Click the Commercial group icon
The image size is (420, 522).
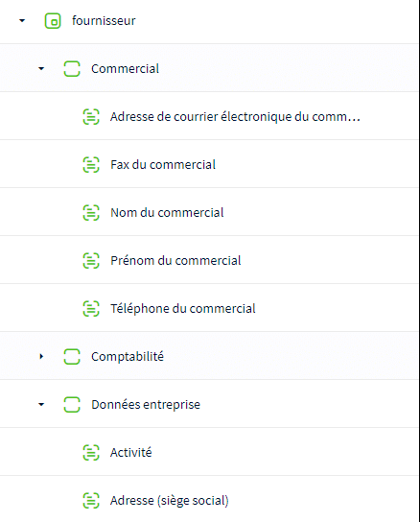tap(72, 68)
